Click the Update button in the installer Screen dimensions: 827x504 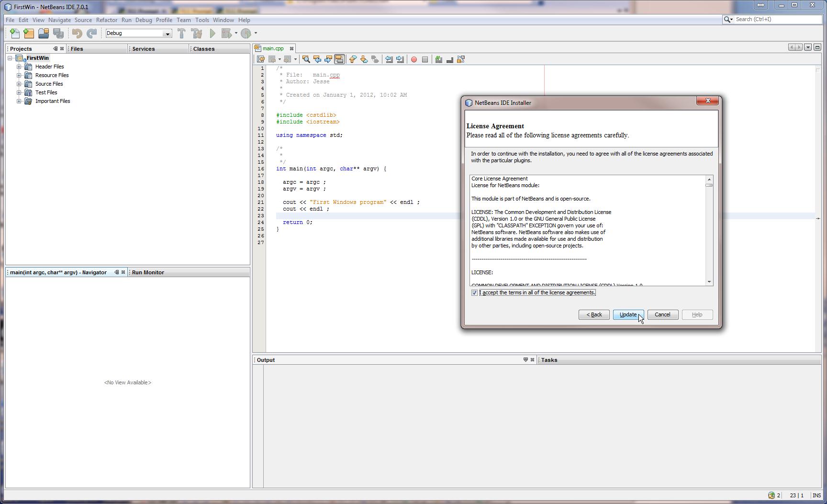coord(628,314)
